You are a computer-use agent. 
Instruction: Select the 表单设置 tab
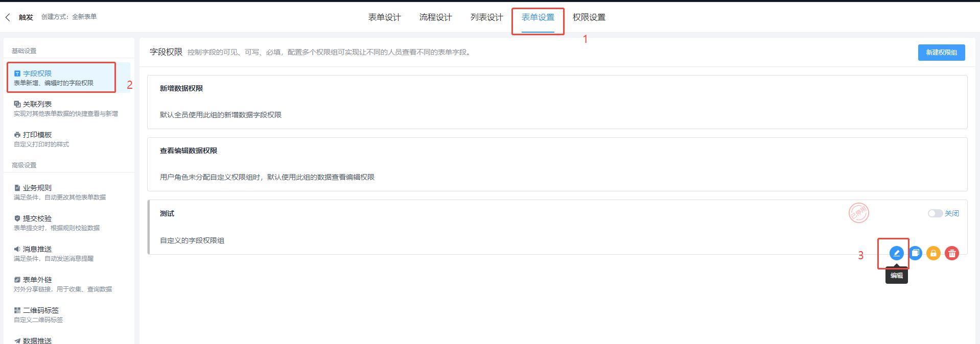[538, 17]
